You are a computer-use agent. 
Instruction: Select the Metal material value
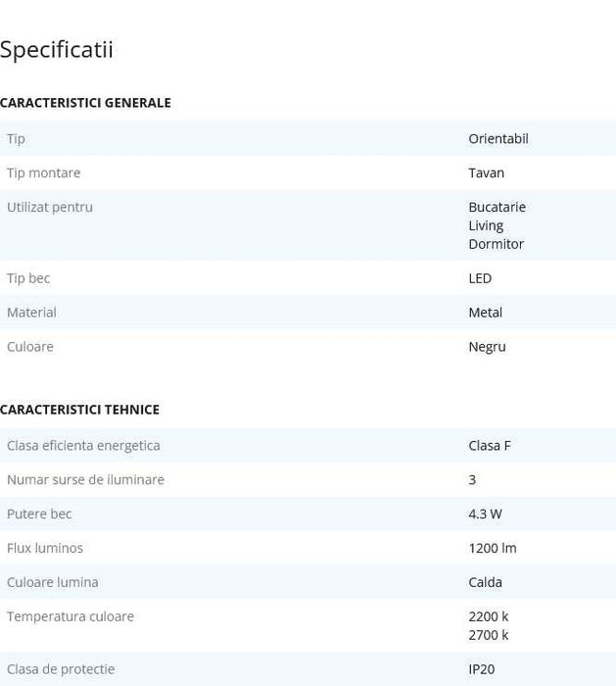tap(485, 313)
